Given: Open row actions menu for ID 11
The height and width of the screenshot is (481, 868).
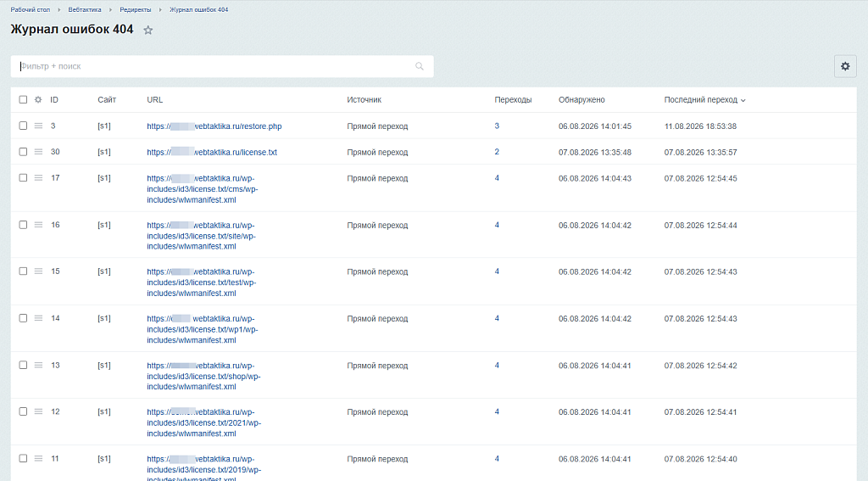Looking at the screenshot, I should tap(38, 458).
